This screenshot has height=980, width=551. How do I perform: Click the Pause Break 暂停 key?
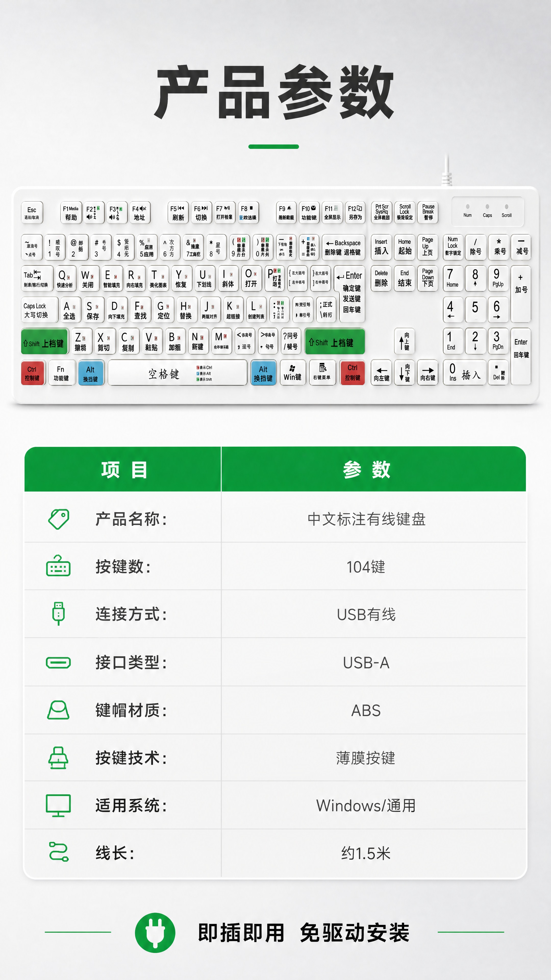[x=428, y=212]
